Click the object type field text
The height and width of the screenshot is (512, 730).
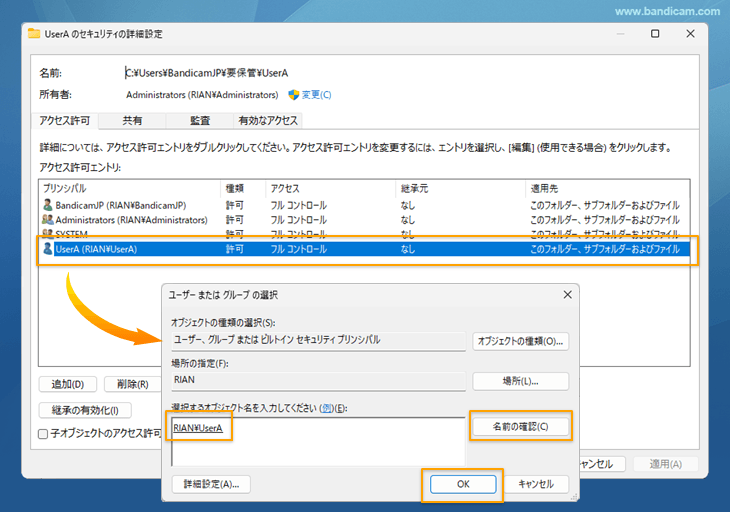tap(277, 340)
